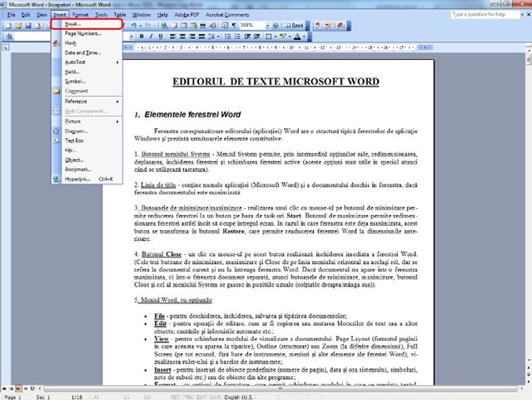Open the Acrobat Comments menu
This screenshot has width=532, height=400.
pos(227,15)
